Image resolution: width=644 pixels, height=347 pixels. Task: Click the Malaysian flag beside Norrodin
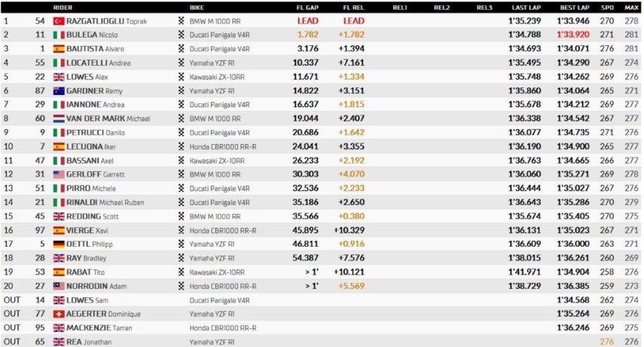59,286
